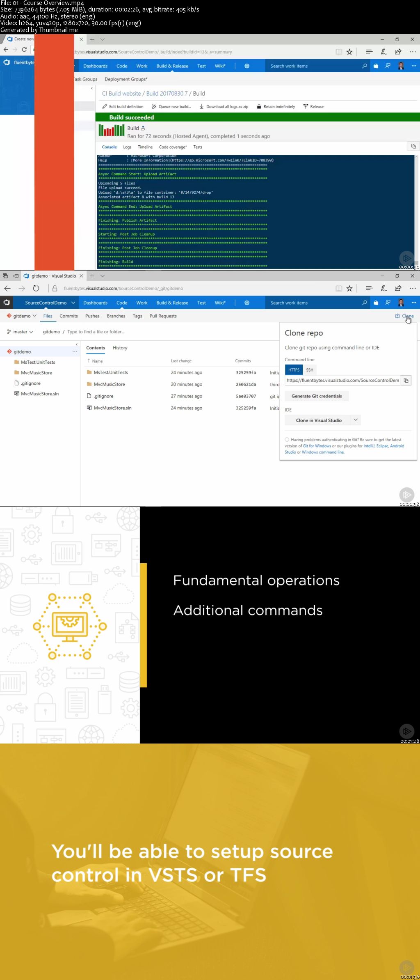Open the profile avatar in gitdemo window

coord(401,303)
